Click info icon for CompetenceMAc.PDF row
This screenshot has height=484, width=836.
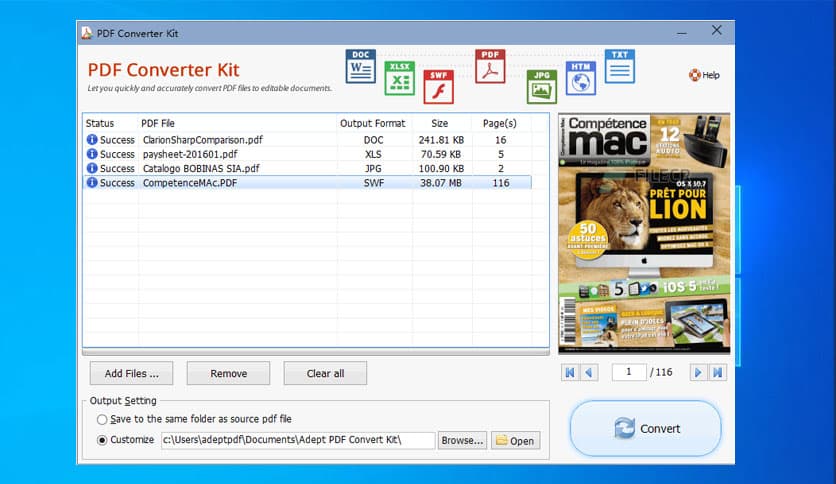(92, 183)
